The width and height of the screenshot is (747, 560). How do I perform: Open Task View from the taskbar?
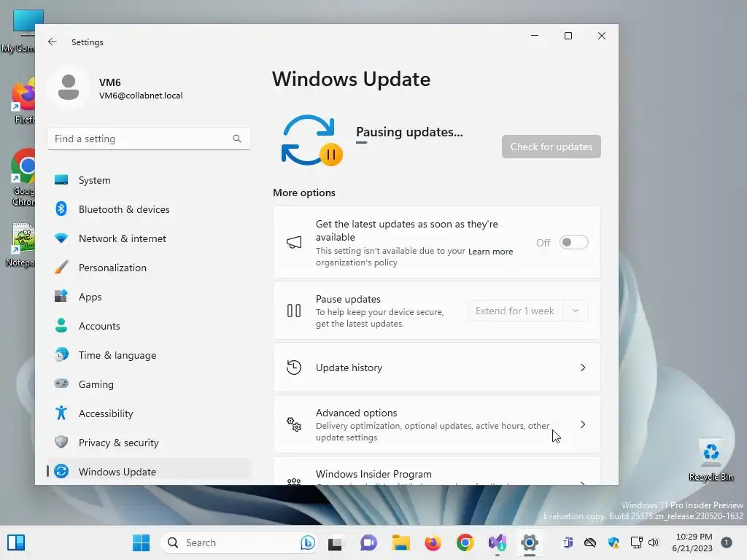click(335, 543)
